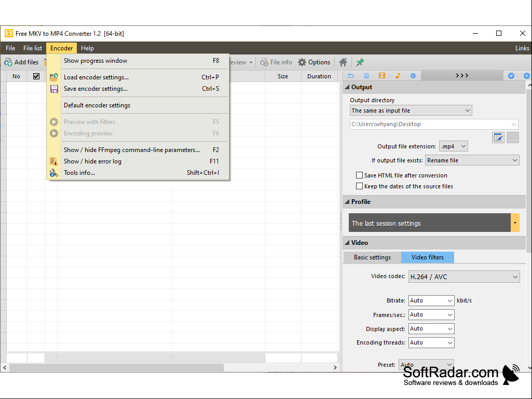Image resolution: width=532 pixels, height=399 pixels.
Task: Open the Options gear in toolbar
Action: [x=314, y=62]
